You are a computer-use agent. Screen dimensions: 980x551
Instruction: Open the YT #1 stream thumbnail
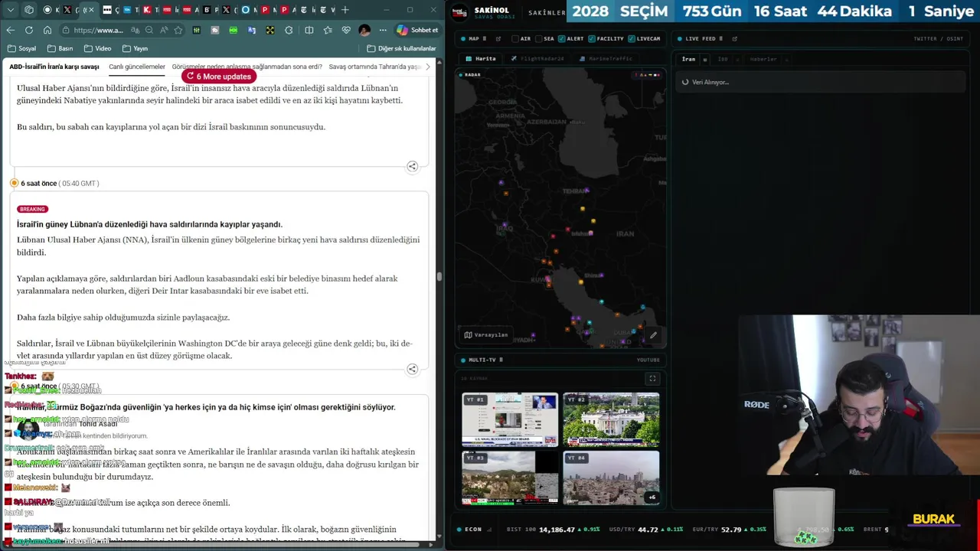[x=510, y=419]
